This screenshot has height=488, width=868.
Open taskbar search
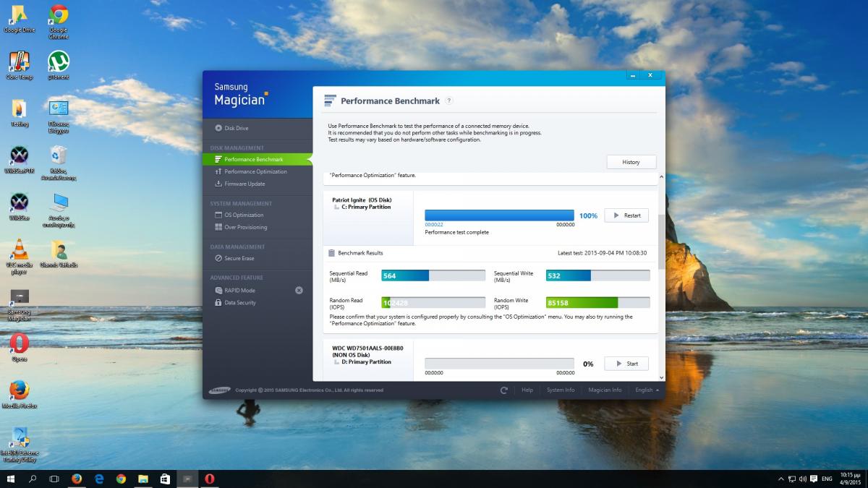click(33, 479)
